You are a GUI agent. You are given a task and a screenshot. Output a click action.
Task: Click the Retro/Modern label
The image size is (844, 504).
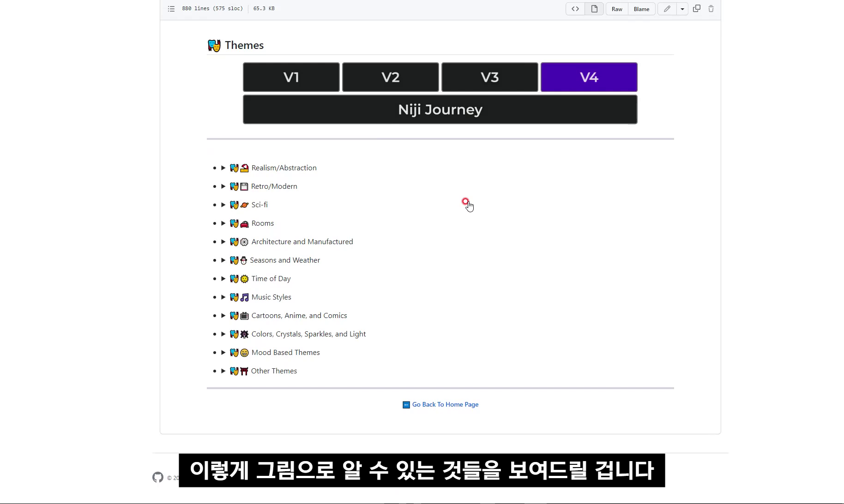point(274,186)
